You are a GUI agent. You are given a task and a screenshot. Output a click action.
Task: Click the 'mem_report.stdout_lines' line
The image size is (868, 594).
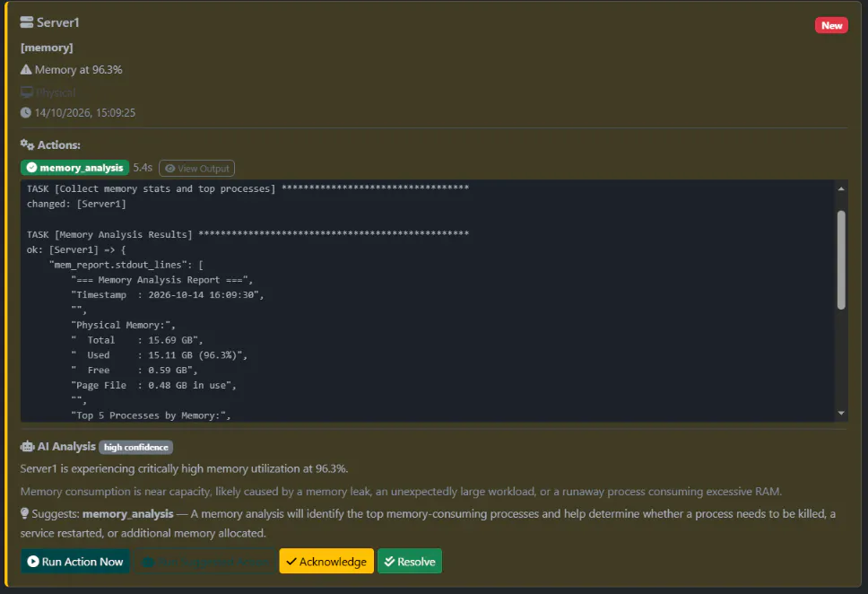click(x=126, y=265)
